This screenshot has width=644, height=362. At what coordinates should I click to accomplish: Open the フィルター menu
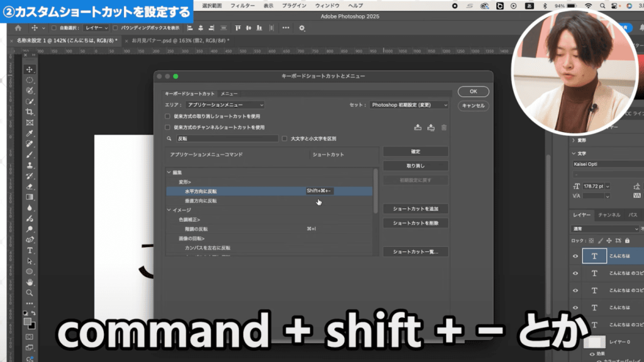click(x=242, y=6)
